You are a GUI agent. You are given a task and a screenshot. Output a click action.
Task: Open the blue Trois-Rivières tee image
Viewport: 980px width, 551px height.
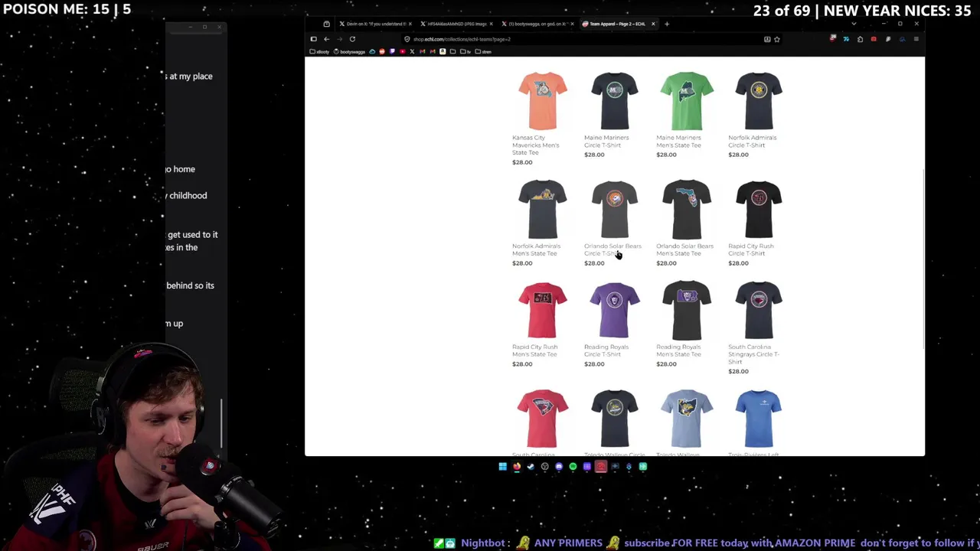[x=759, y=419]
